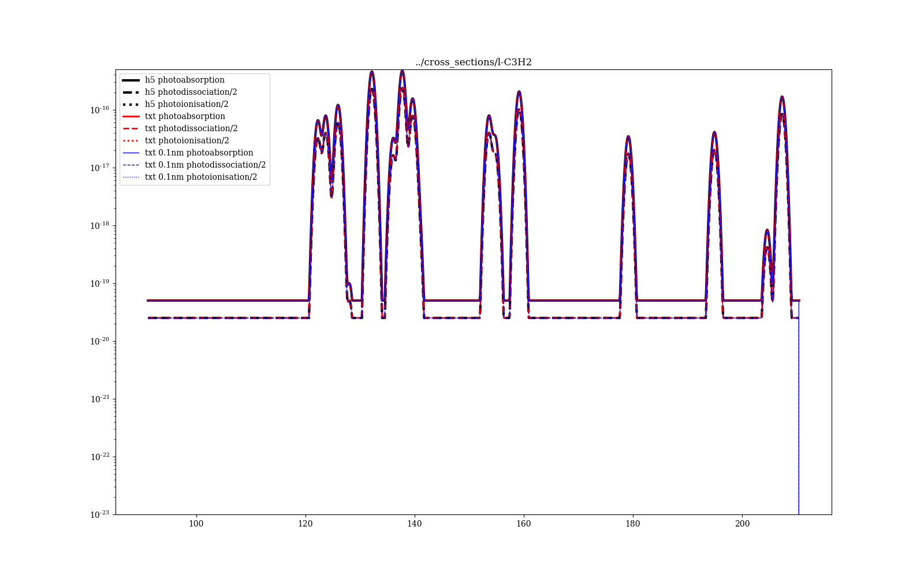The image size is (924, 578).
Task: Click x-axis tick label 160
Action: pyautogui.click(x=524, y=524)
